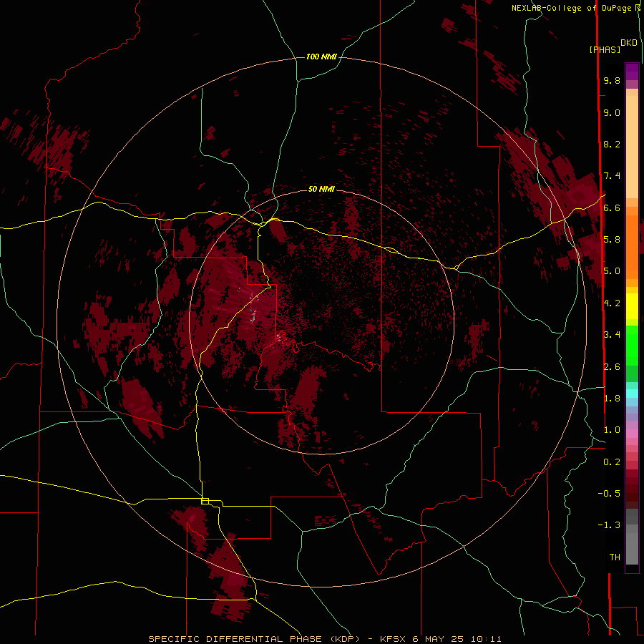Screen dimensions: 644x644
Task: Click the purple top segment of the color bar
Action: click(632, 72)
